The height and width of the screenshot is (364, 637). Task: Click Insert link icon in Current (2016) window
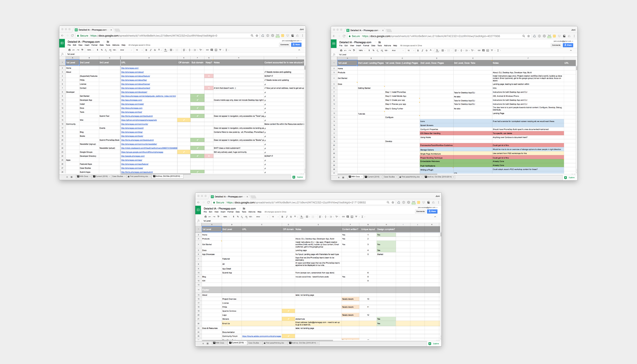pos(343,217)
